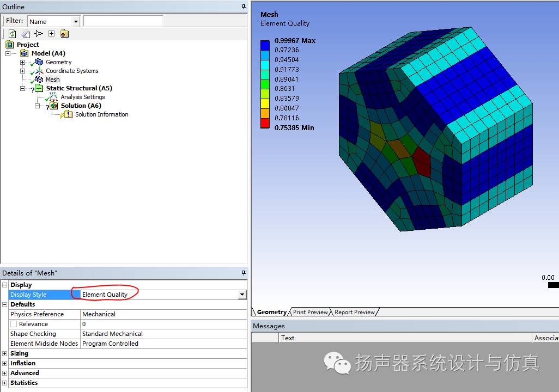Toggle the Relevance checkbox
559x392 pixels.
click(x=14, y=324)
